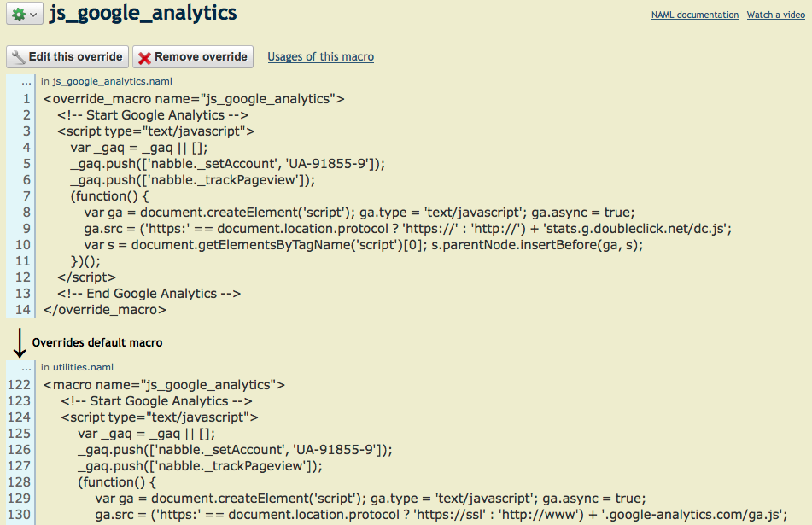Click the red X remove icon

click(145, 57)
